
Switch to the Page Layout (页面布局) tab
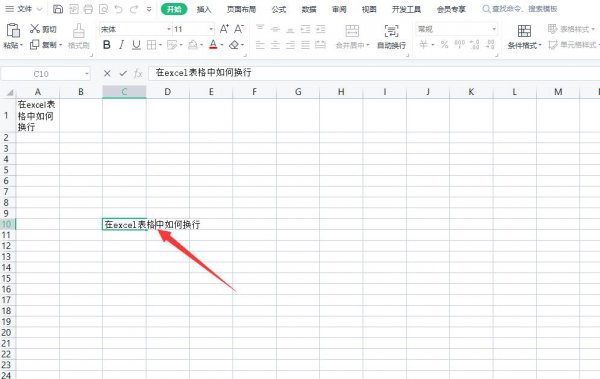(x=241, y=9)
